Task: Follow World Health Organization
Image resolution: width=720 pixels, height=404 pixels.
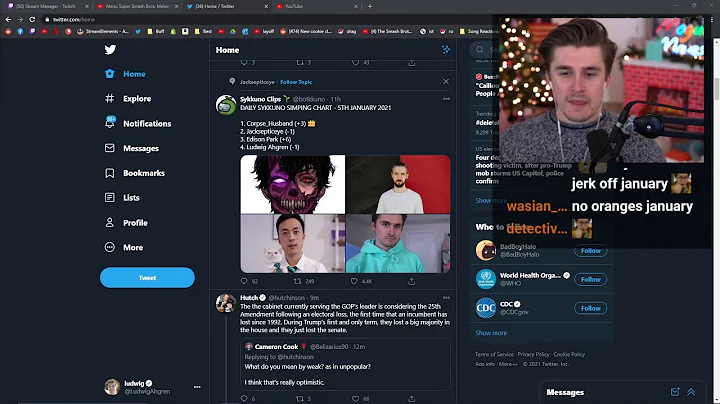Action: tap(591, 279)
